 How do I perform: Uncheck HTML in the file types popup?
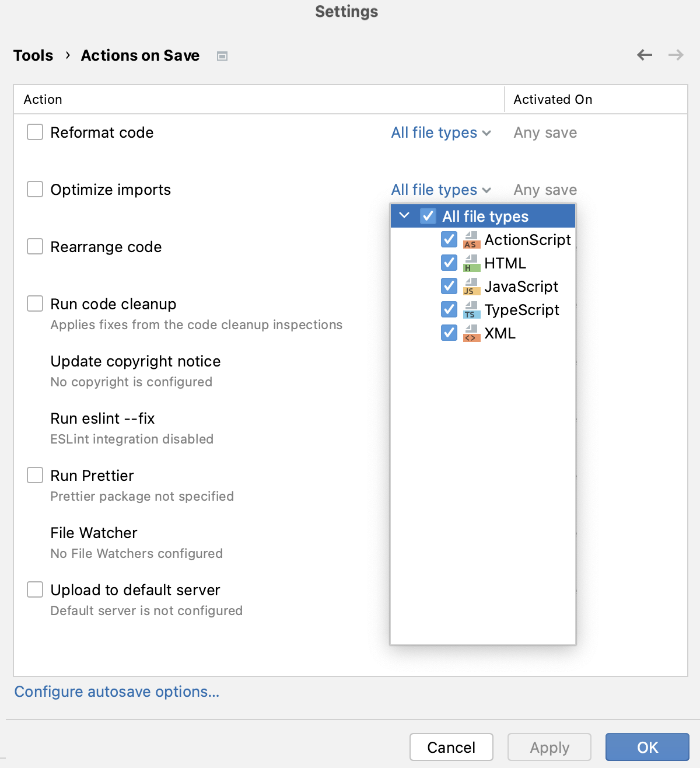point(449,263)
